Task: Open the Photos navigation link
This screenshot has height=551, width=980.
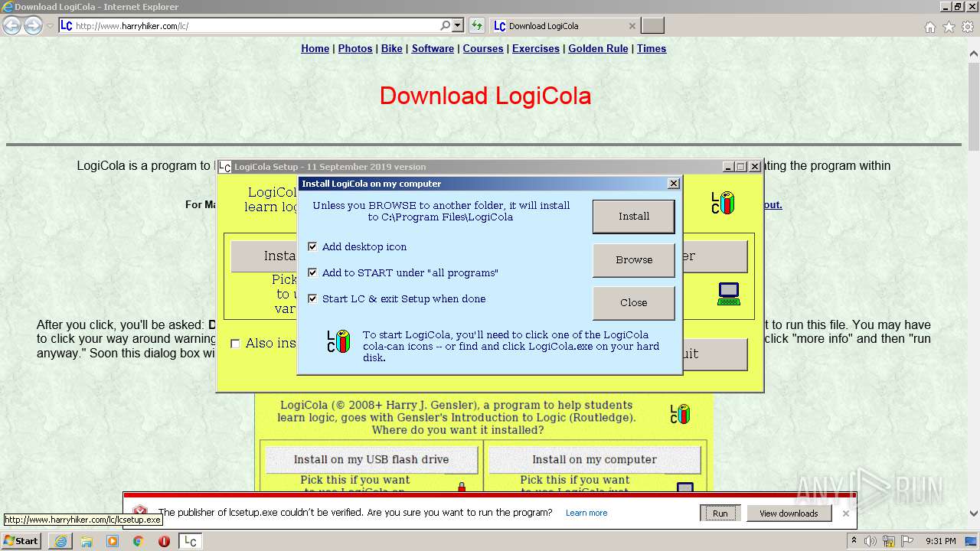Action: tap(355, 48)
